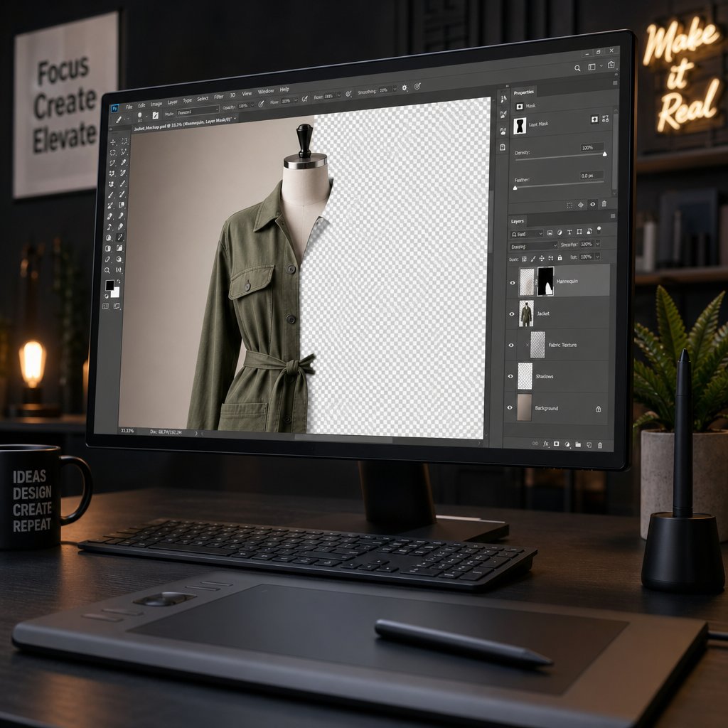This screenshot has height=728, width=728.
Task: Open the Window menu
Action: click(266, 92)
